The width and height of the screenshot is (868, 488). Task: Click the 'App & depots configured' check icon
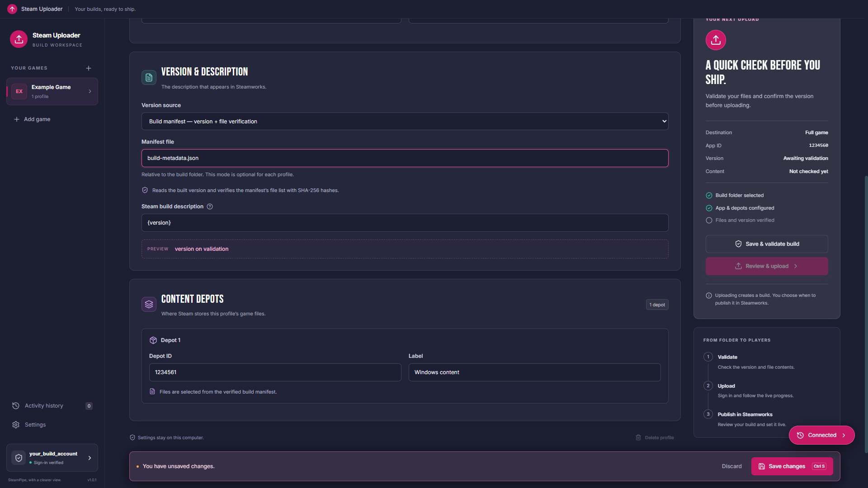[709, 208]
